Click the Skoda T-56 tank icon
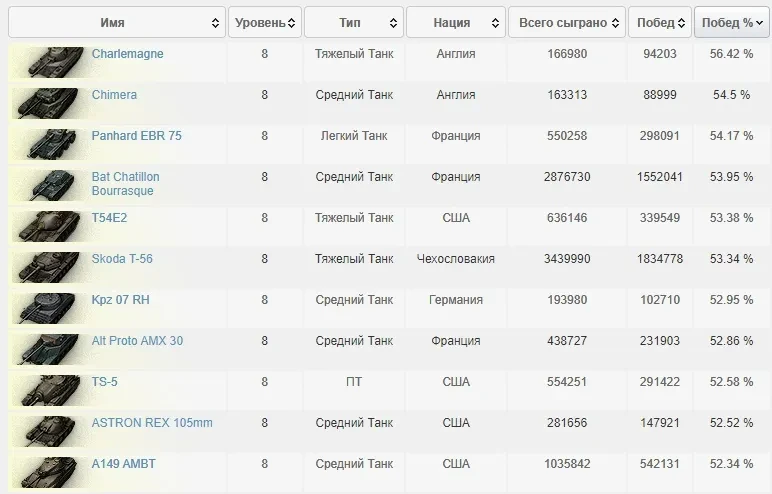This screenshot has width=772, height=494. coord(47,267)
